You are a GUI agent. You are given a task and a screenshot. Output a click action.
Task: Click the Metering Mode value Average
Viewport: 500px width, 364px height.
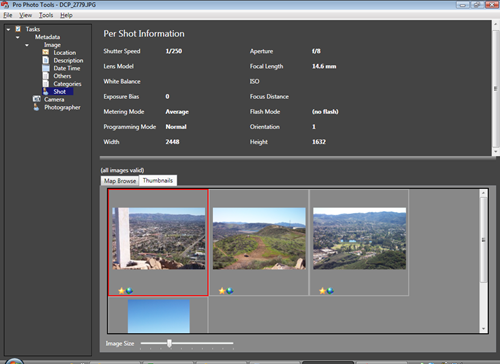click(x=177, y=112)
